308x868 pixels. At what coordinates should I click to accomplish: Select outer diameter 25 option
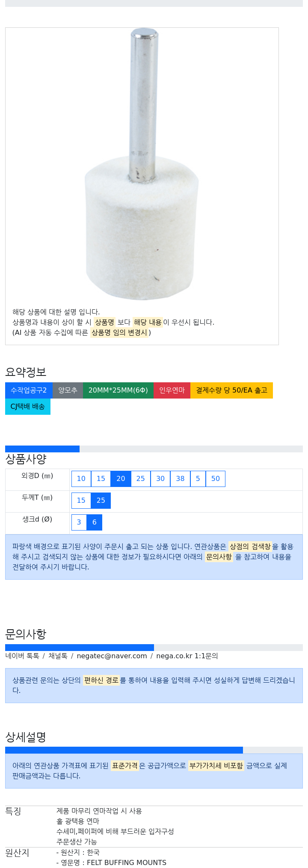[141, 479]
